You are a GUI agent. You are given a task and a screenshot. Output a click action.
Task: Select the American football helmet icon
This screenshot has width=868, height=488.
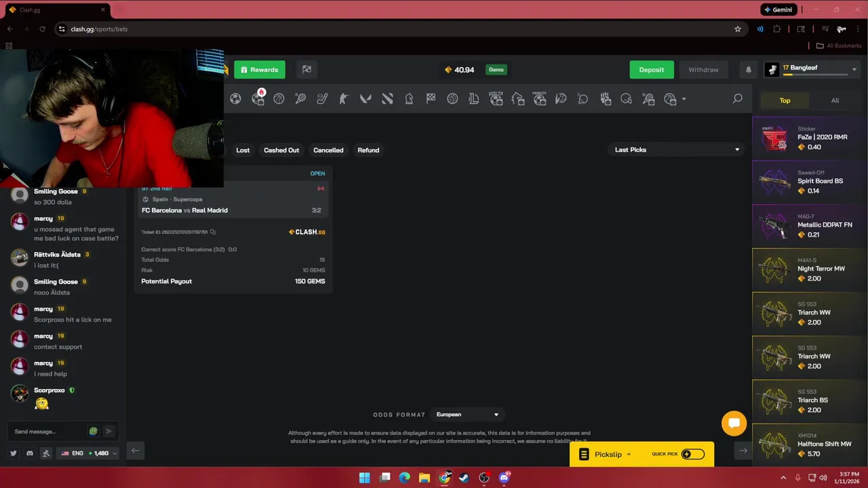[x=626, y=99]
